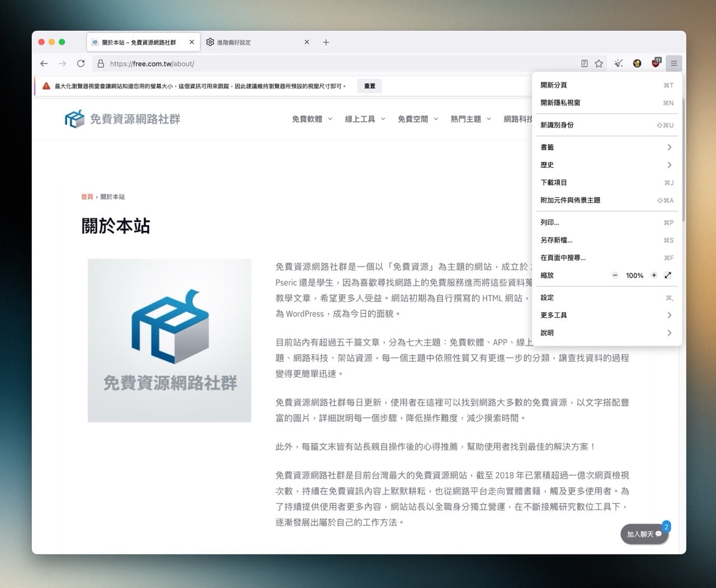Image resolution: width=716 pixels, height=588 pixels.
Task: Open the 線上工具 nav dropdown
Action: 365,119
